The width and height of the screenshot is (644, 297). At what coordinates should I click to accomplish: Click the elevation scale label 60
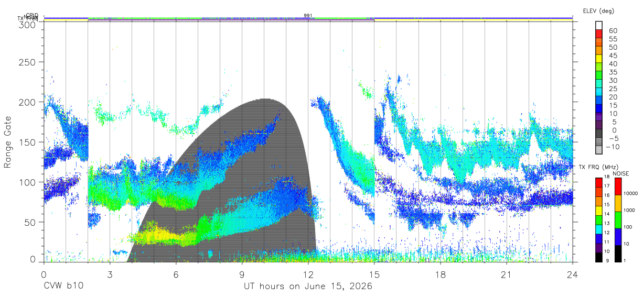click(613, 31)
